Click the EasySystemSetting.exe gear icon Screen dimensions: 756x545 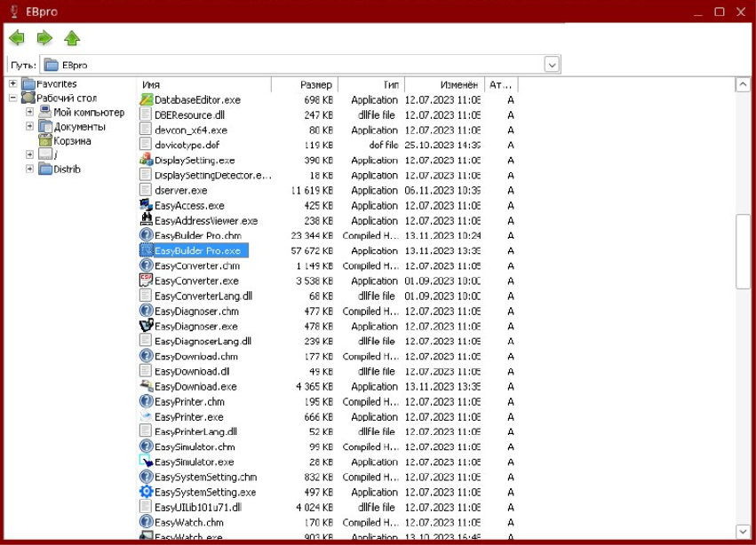(x=146, y=492)
